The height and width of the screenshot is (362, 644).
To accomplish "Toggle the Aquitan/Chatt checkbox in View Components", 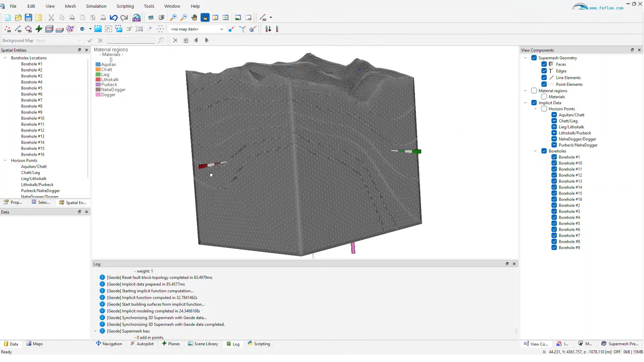I will [554, 115].
